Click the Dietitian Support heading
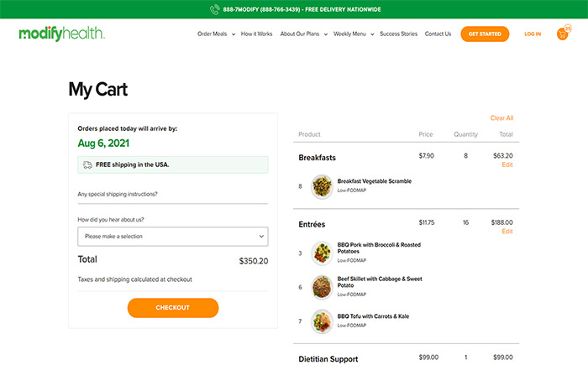This screenshot has width=588, height=365. pos(328,359)
